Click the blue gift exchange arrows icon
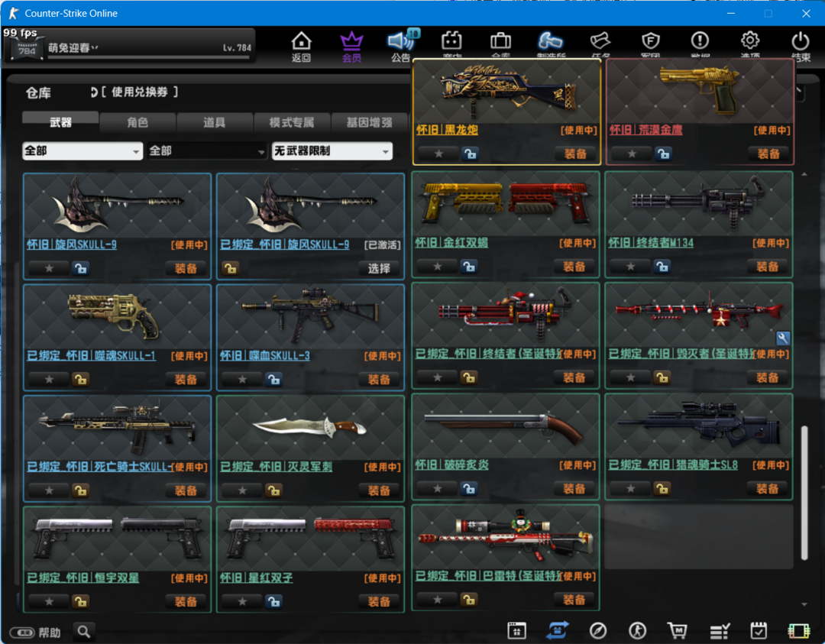 tap(558, 630)
